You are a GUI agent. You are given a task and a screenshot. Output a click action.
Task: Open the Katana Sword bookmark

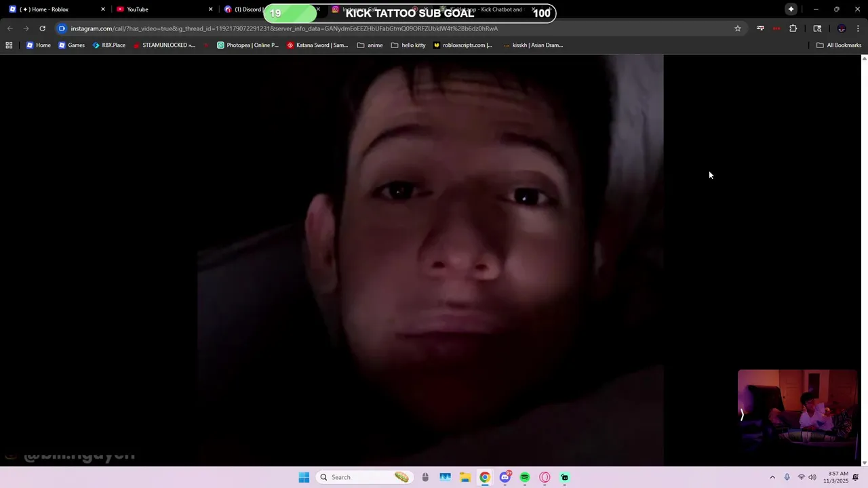pyautogui.click(x=317, y=45)
